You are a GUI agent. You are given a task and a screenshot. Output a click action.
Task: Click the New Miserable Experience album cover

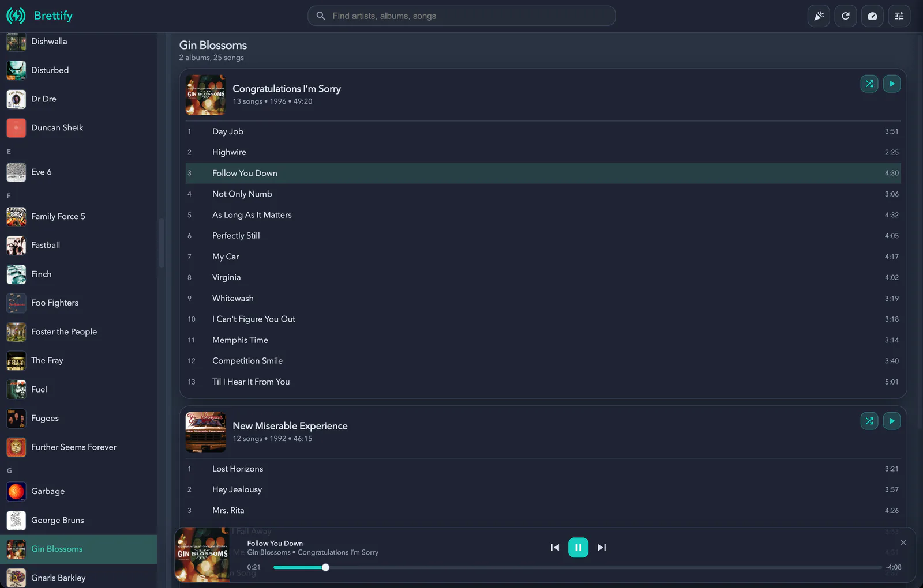click(x=205, y=432)
